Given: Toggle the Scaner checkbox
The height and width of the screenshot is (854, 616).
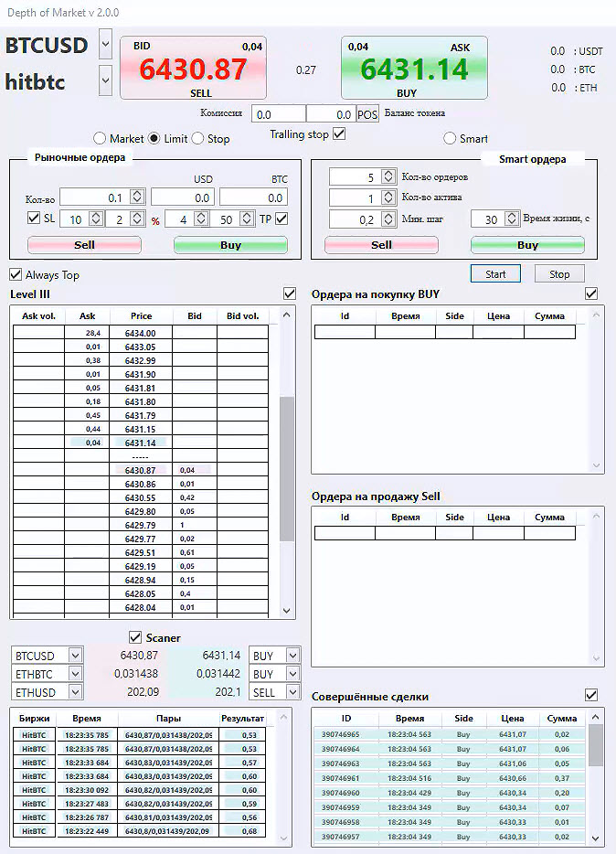Looking at the screenshot, I should tap(135, 636).
